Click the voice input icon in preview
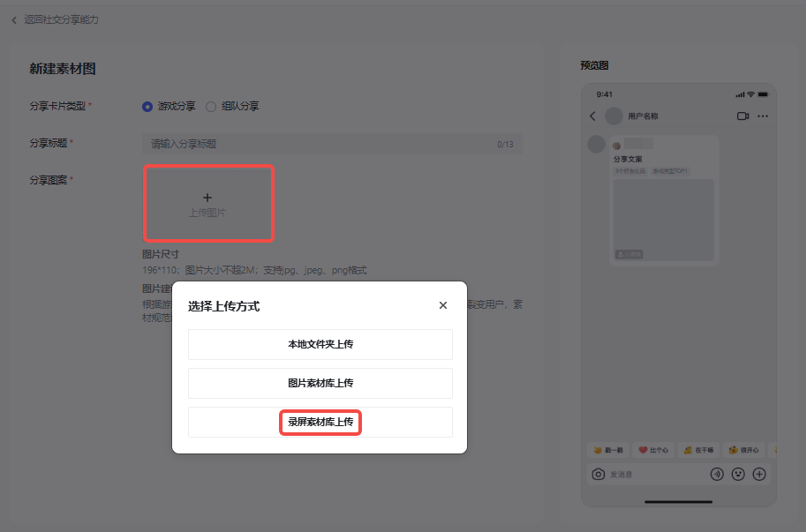This screenshot has width=806, height=532. (717, 474)
